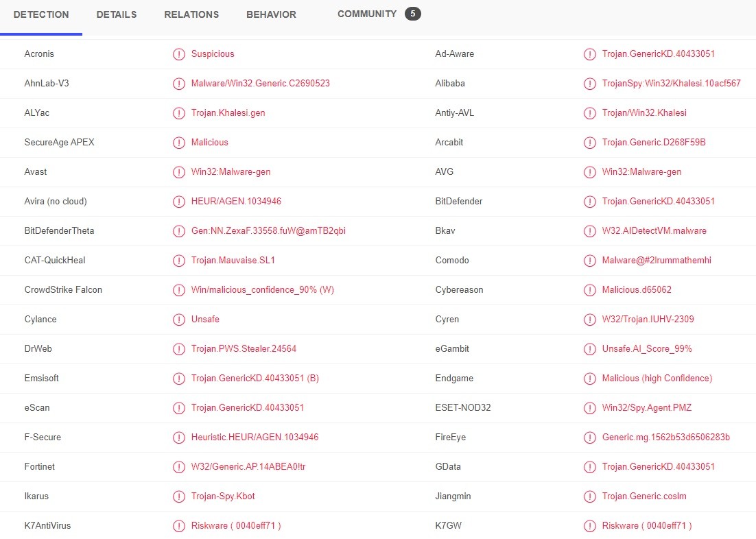Click the alert icon beside Trojan-Spy.Kbot

click(x=179, y=496)
